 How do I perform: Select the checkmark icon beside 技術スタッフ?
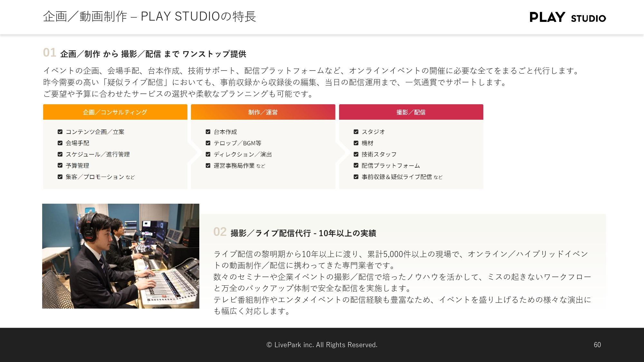click(x=356, y=154)
